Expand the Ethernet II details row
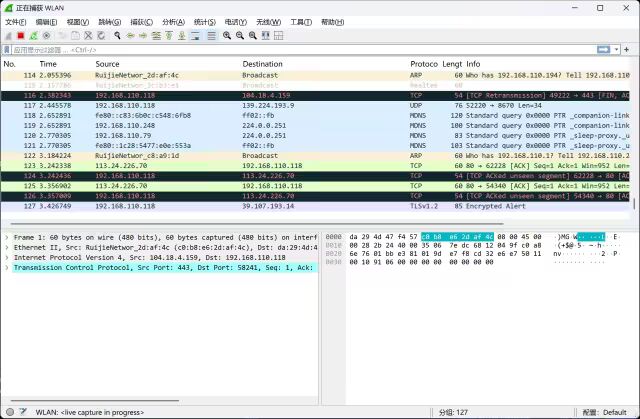This screenshot has height=419, width=640. [x=7, y=248]
